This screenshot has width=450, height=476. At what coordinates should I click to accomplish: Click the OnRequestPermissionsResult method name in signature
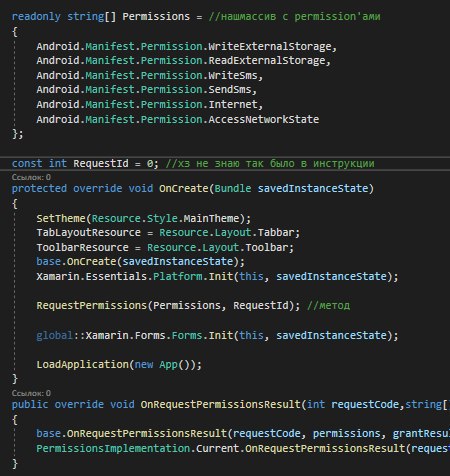pos(220,404)
